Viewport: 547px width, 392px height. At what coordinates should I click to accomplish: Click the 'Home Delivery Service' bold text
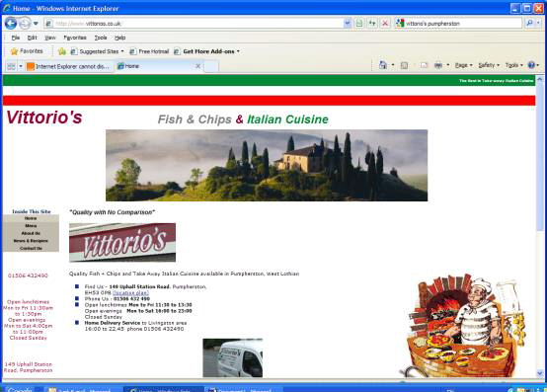point(113,323)
